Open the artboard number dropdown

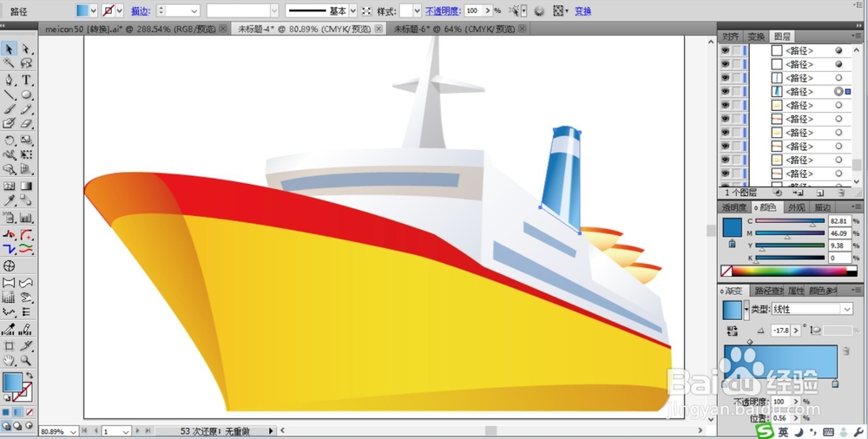click(126, 431)
